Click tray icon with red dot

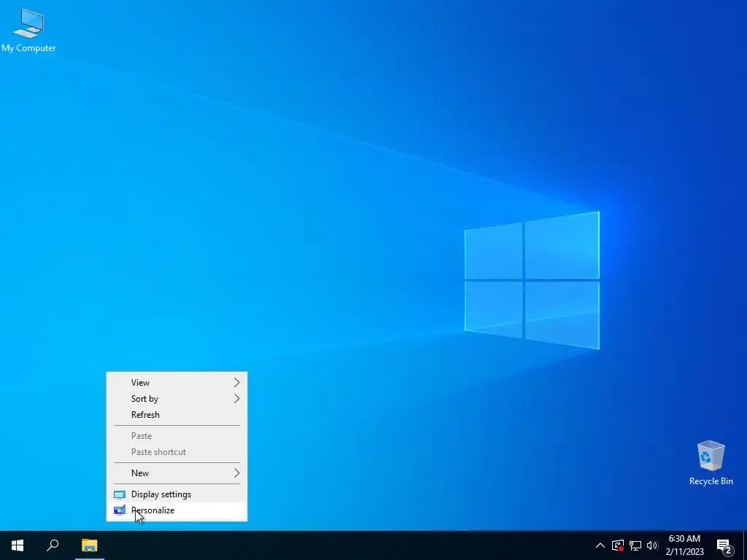coord(618,545)
